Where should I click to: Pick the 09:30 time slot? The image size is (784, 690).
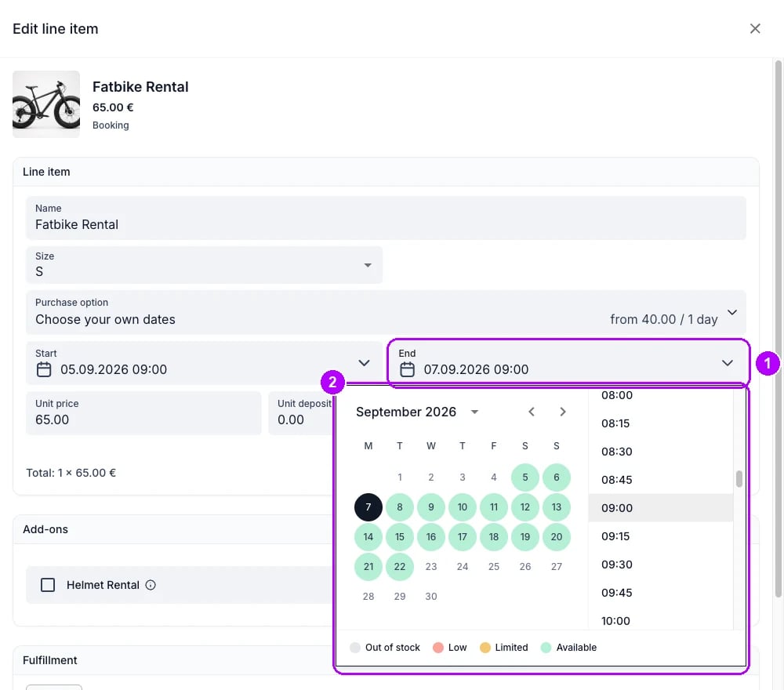pyautogui.click(x=660, y=565)
